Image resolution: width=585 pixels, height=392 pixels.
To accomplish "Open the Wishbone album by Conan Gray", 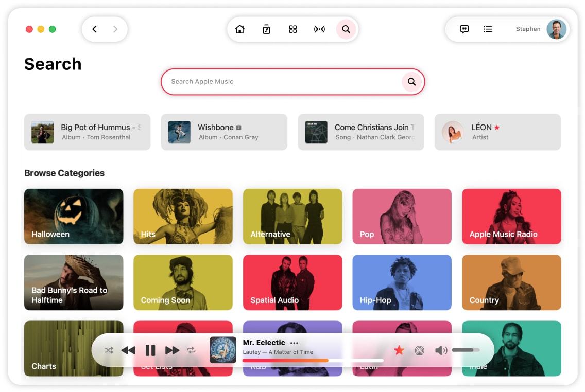I will [x=224, y=132].
